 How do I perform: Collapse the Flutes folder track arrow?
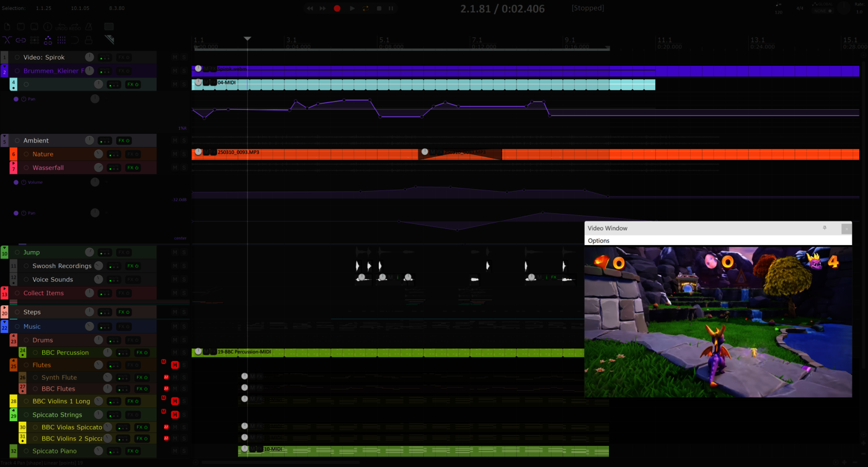[13, 361]
